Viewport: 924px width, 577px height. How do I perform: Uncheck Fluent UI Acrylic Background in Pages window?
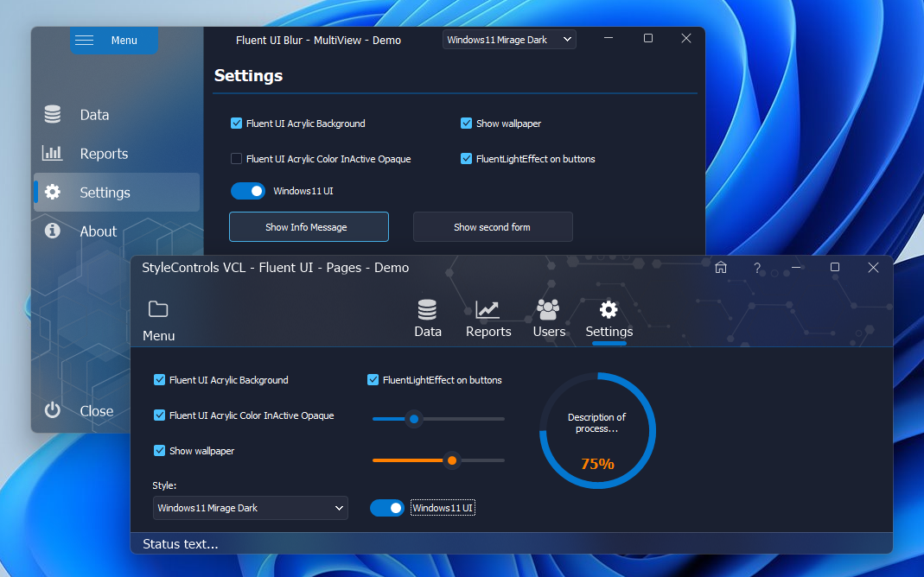click(x=159, y=380)
